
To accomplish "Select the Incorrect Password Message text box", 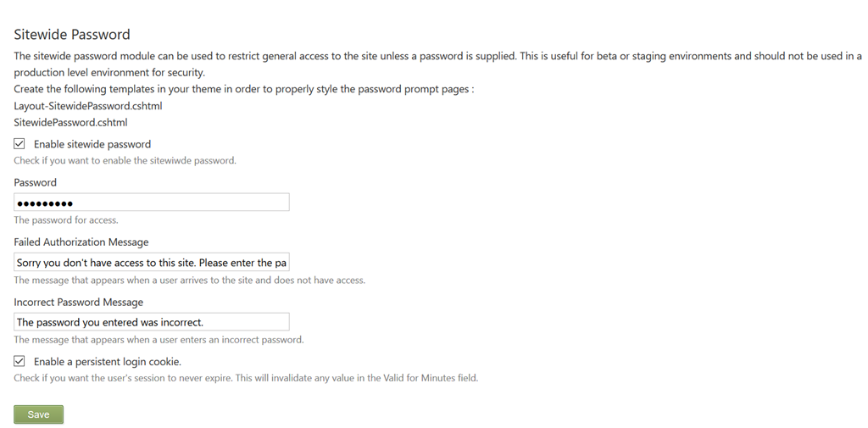I will [x=152, y=322].
